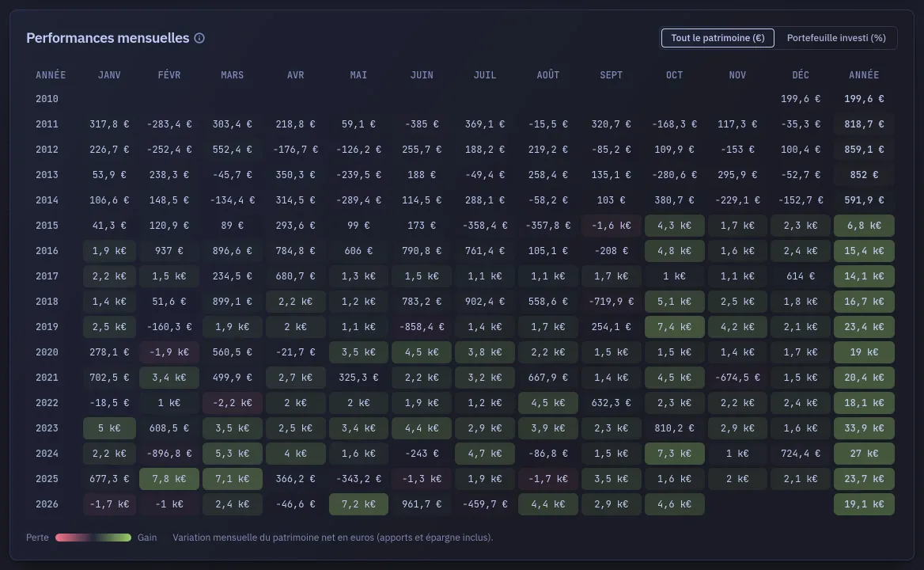
Task: Click the info icon beside Performances mensuelles
Action: [x=199, y=38]
